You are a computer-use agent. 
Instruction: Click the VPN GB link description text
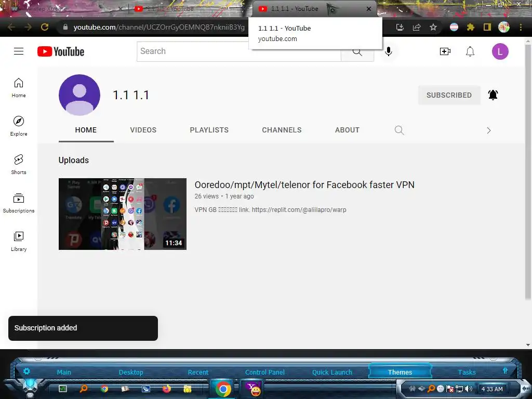click(270, 210)
